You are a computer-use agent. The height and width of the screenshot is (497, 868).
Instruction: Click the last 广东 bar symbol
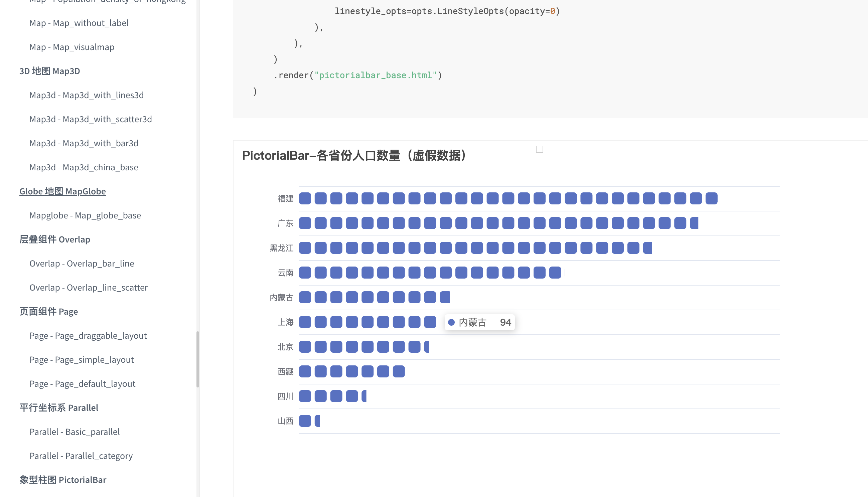694,223
